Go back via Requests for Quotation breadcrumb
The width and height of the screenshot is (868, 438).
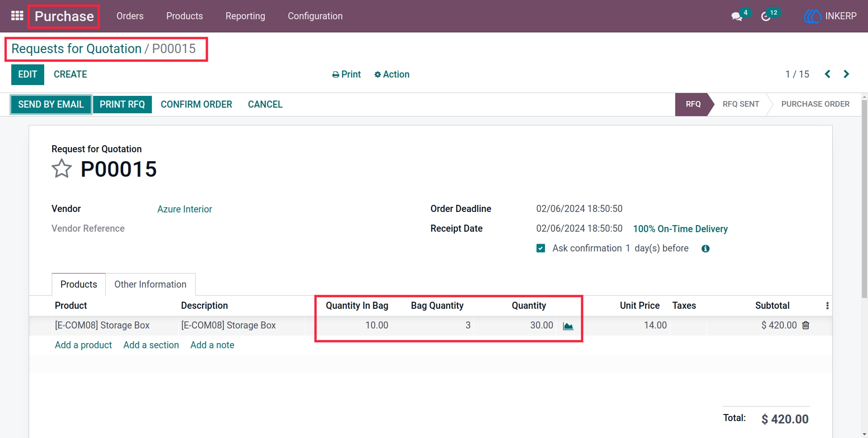coord(76,49)
